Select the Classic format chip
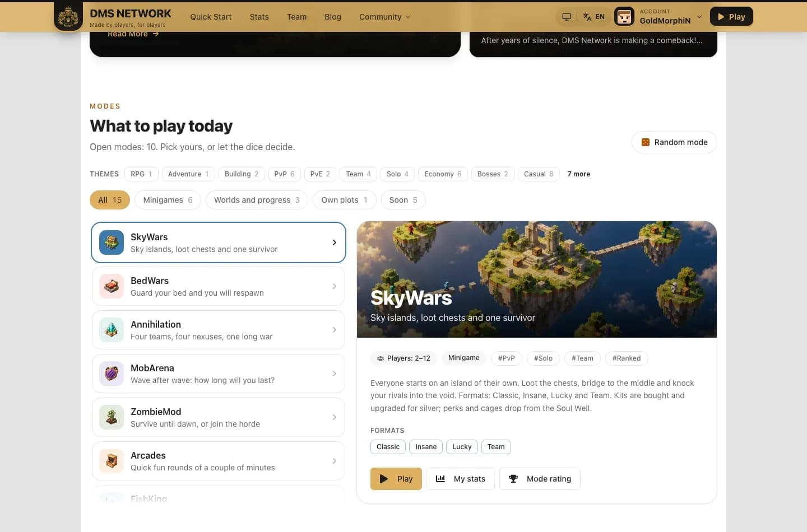This screenshot has height=532, width=807. pos(388,447)
